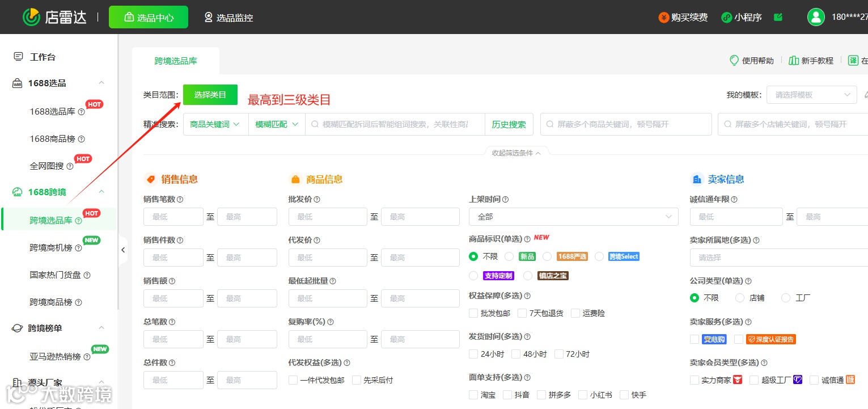868x409 pixels.
Task: Click help icon next to 卖家服务(多选)
Action: tap(748, 322)
